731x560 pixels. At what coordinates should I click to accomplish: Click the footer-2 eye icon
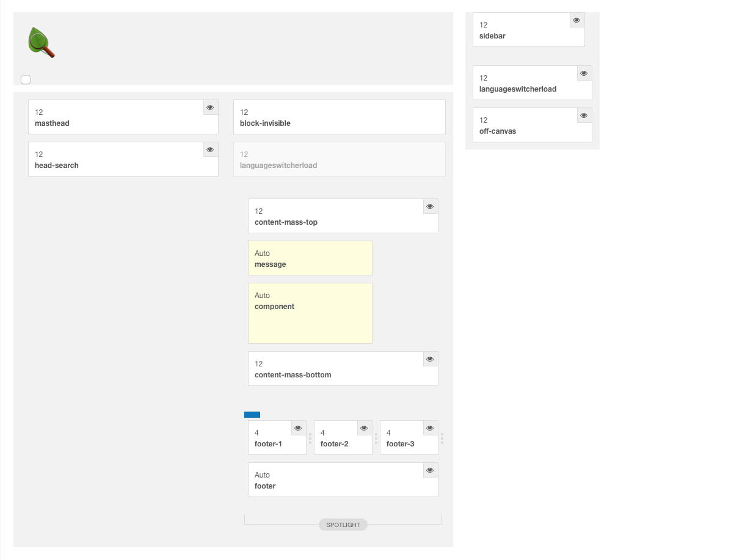point(364,428)
